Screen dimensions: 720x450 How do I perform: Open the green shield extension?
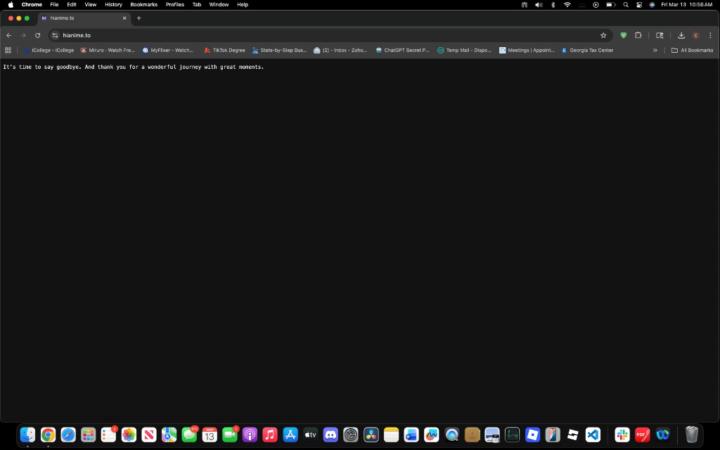[623, 35]
